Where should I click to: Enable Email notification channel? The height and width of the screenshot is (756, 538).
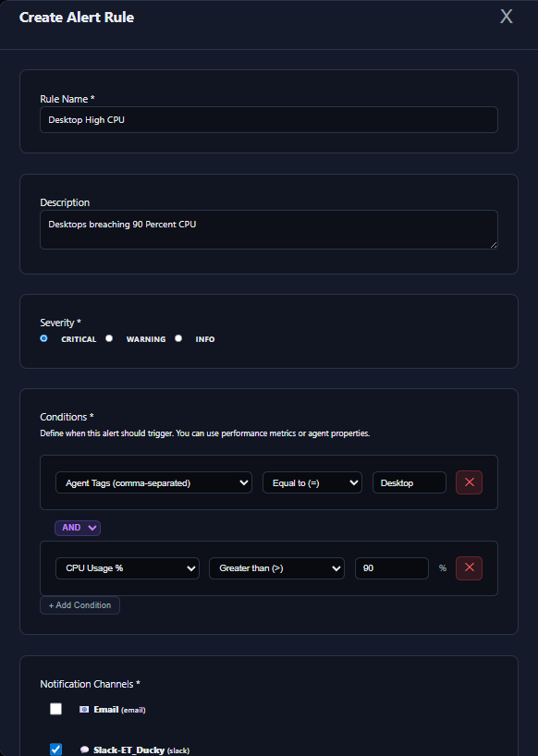coord(55,708)
